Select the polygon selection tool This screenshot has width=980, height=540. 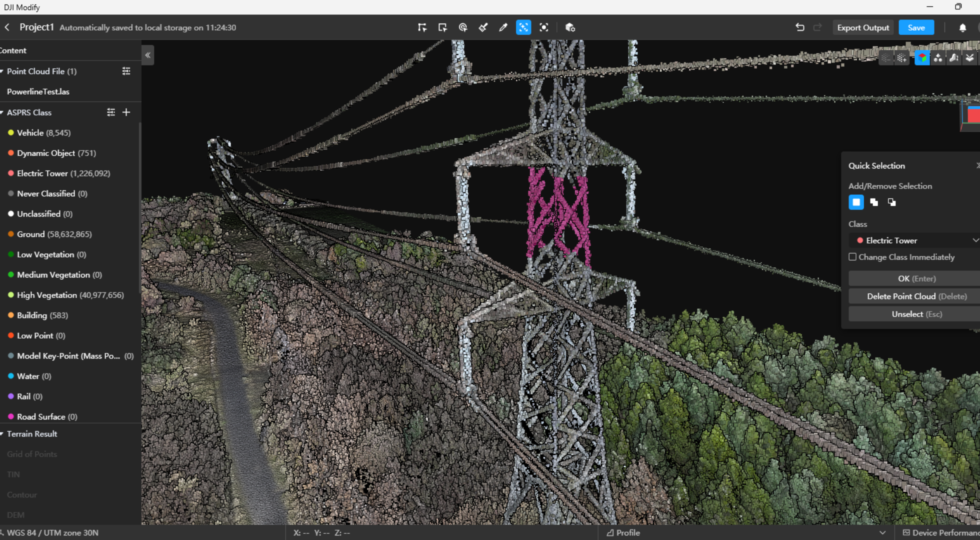(422, 27)
